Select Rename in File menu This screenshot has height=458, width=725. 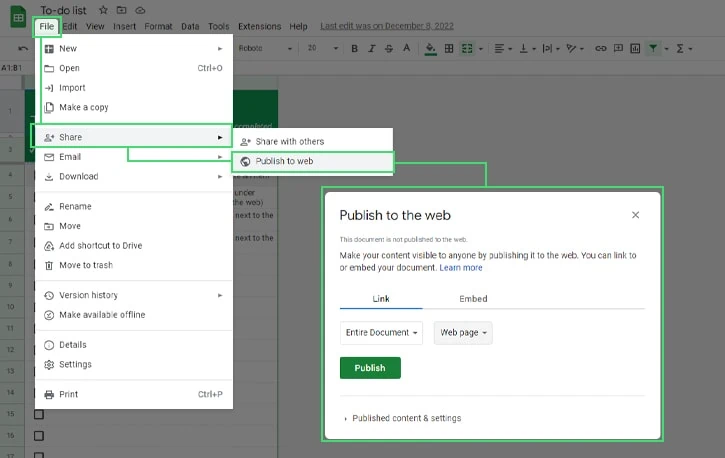[x=134, y=207]
